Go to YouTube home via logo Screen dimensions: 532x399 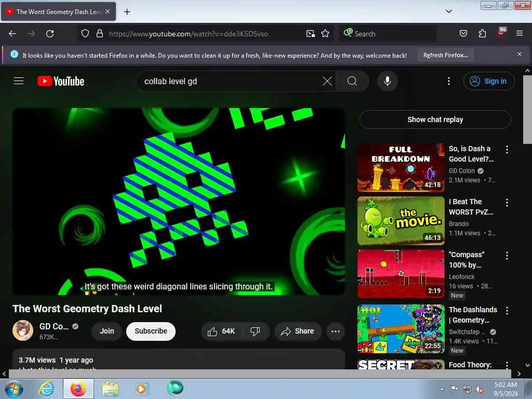(61, 82)
